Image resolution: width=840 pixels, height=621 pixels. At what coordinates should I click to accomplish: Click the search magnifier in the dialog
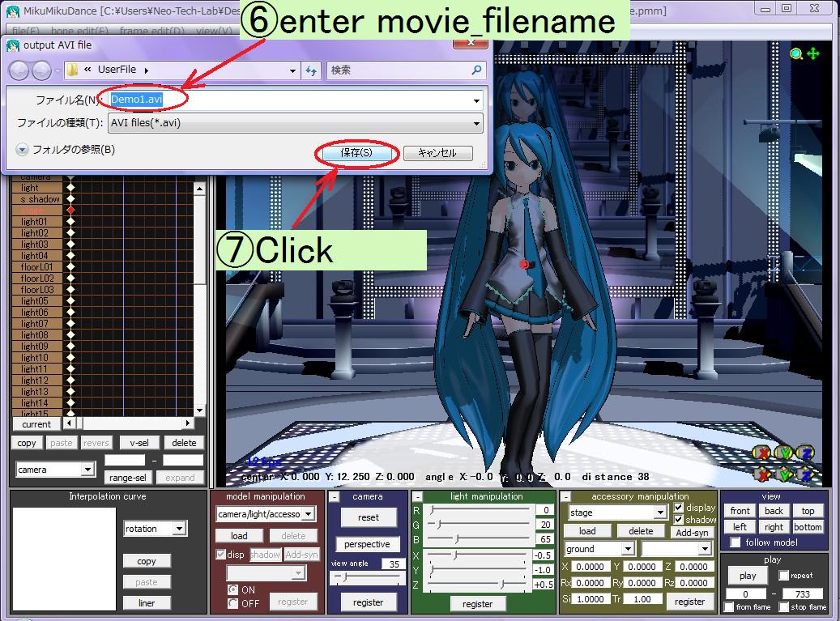point(476,70)
